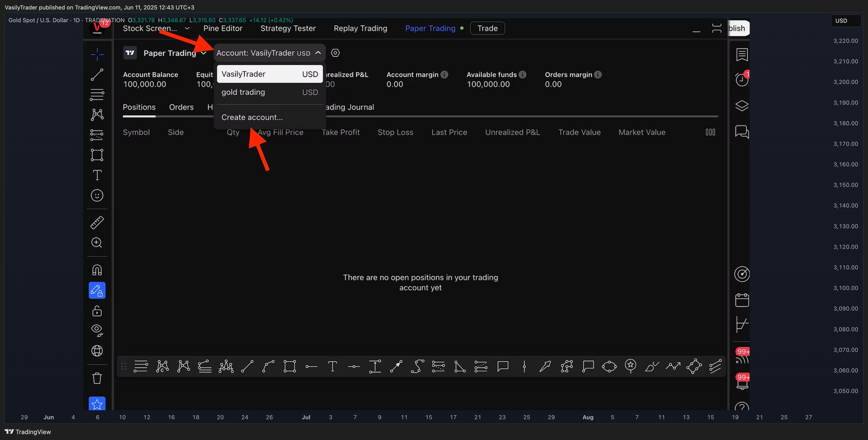This screenshot has height=440, width=868.
Task: Open the Replay Trading tab
Action: pyautogui.click(x=360, y=28)
